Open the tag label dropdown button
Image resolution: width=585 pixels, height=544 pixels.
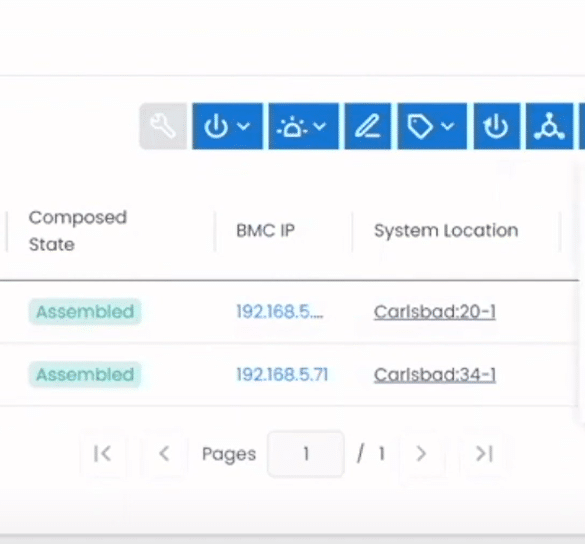pos(432,126)
